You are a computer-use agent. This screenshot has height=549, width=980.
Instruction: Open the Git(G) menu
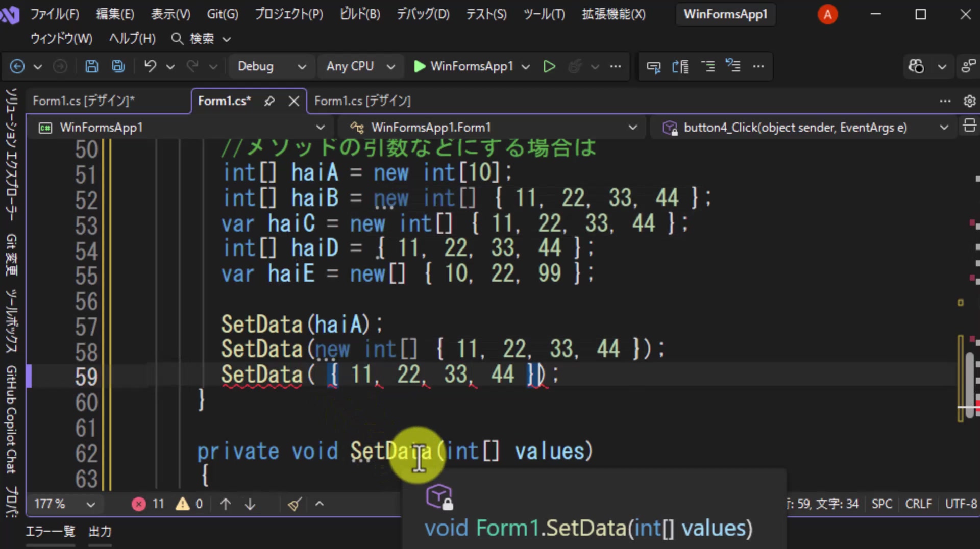click(223, 14)
